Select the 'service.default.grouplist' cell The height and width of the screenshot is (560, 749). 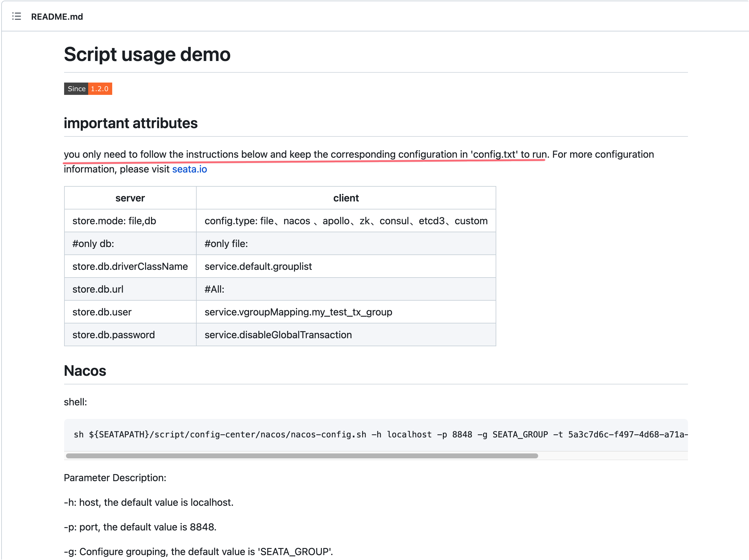tap(346, 266)
